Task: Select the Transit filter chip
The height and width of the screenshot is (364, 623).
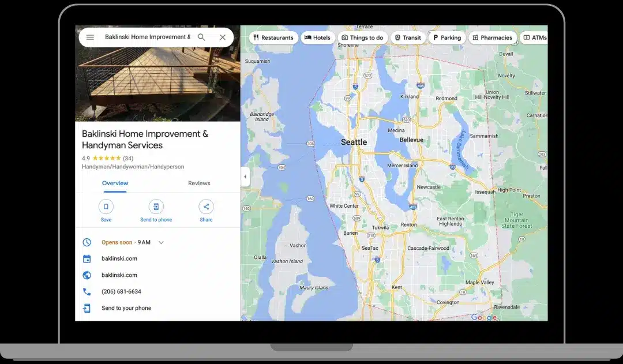Action: pos(408,37)
